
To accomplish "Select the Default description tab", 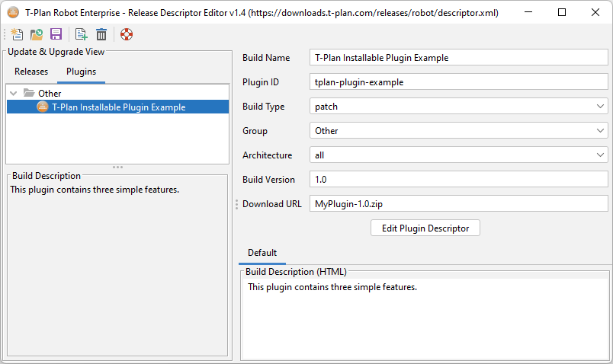I will (x=262, y=253).
